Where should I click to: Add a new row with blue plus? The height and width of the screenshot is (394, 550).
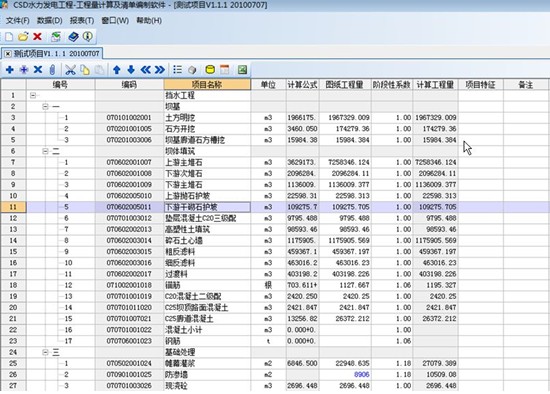pyautogui.click(x=10, y=70)
